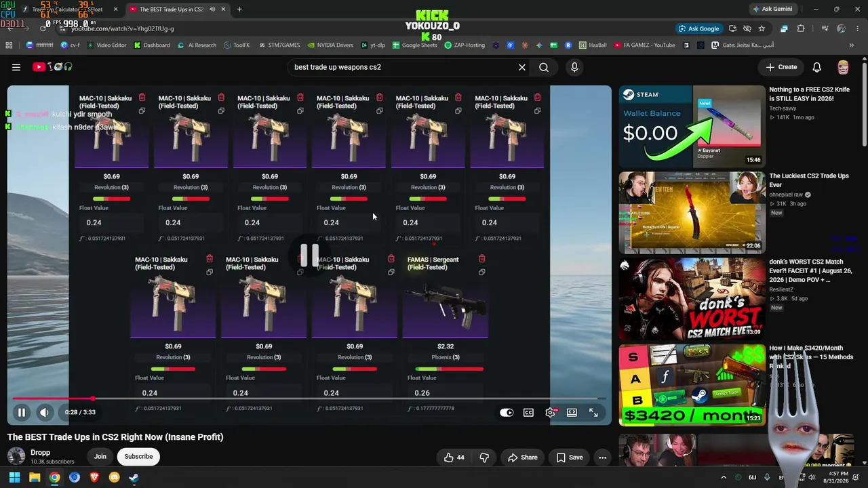Open the yt-dlp bookmark
Screen dimensions: 868x488
coord(373,45)
